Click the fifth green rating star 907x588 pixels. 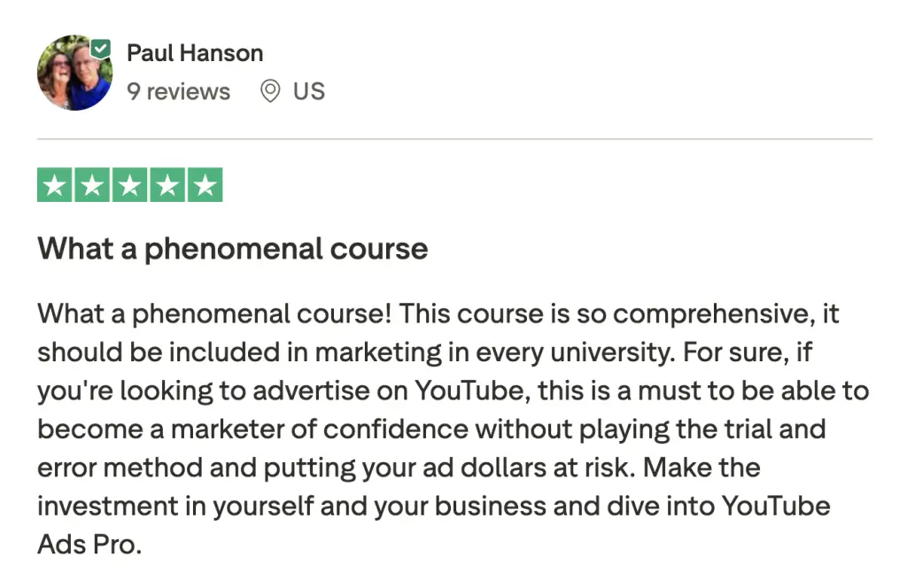pyautogui.click(x=205, y=185)
